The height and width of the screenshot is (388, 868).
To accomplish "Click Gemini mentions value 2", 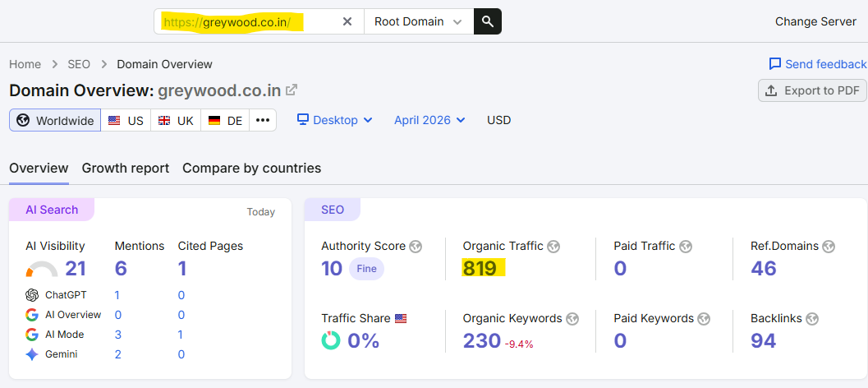I will [118, 354].
